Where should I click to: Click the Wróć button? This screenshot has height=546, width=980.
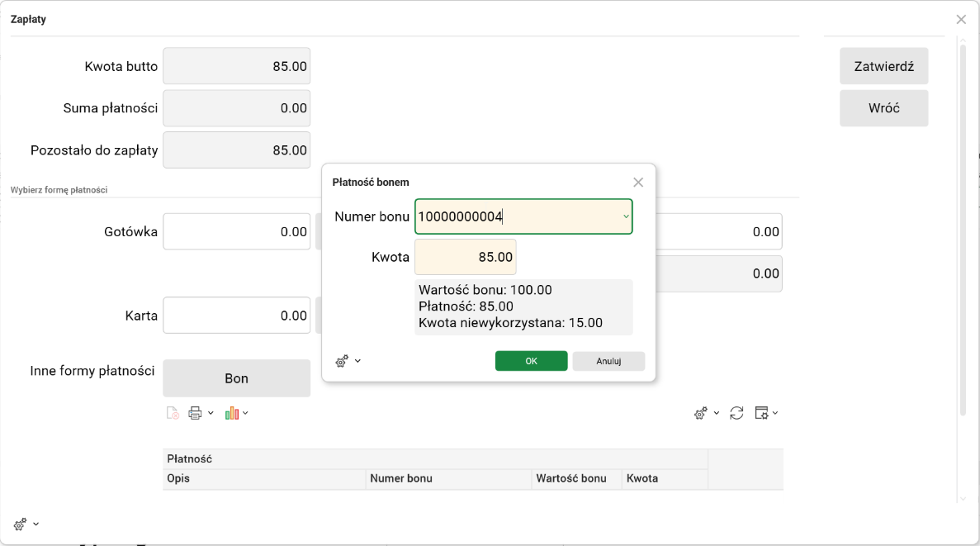click(883, 108)
